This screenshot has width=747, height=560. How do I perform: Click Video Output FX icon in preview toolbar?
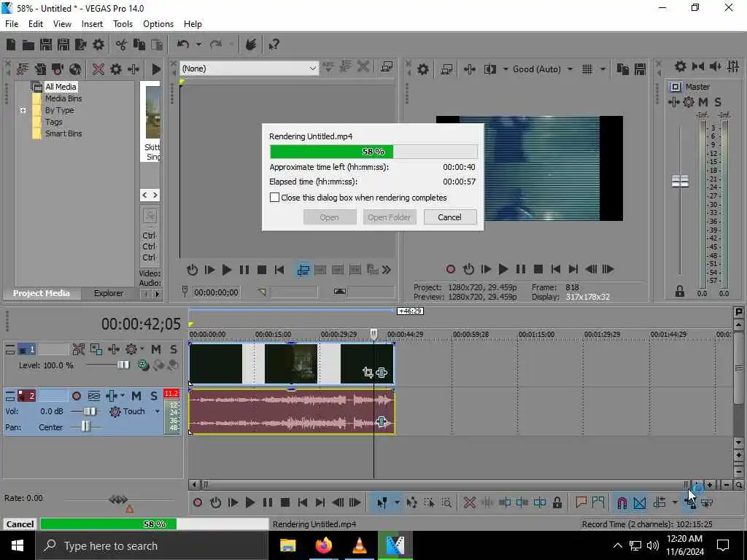tap(469, 69)
